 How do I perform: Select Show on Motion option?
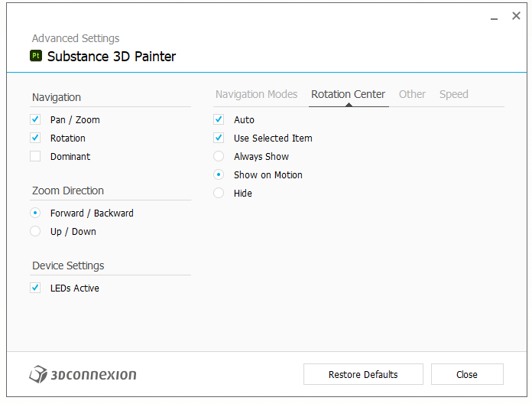click(x=219, y=175)
